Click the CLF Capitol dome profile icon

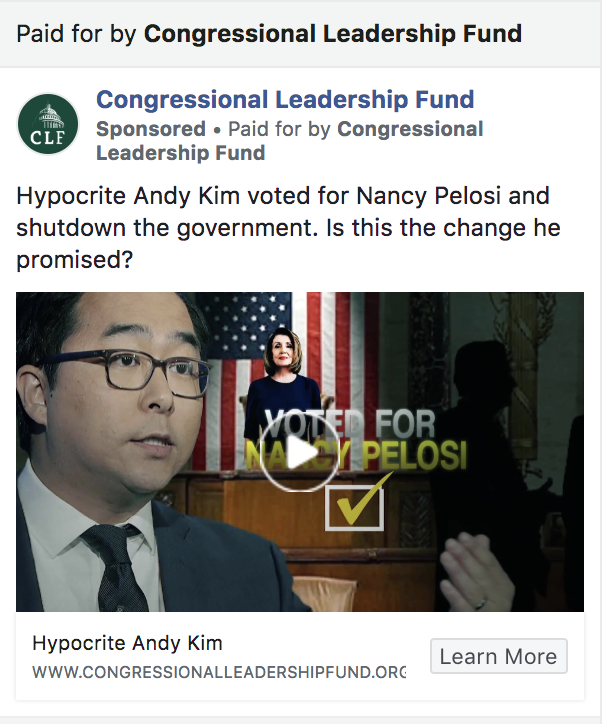(x=48, y=124)
